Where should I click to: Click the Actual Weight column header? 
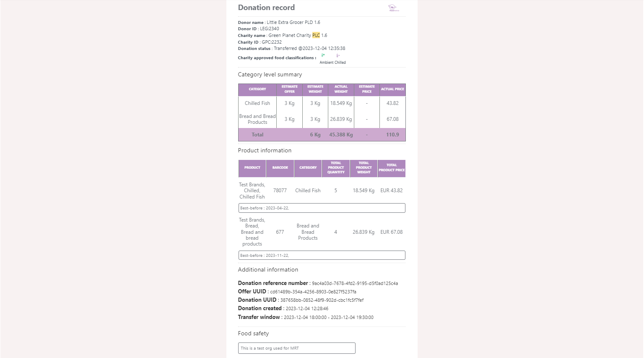pyautogui.click(x=341, y=89)
